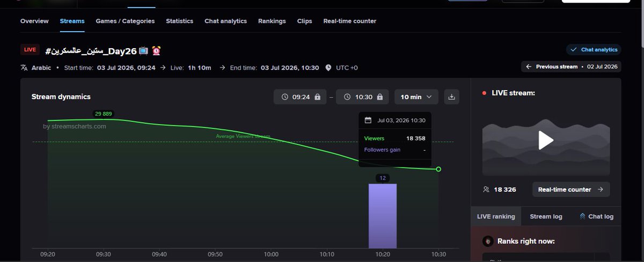Click the 10:00 x-axis label

tap(271, 254)
